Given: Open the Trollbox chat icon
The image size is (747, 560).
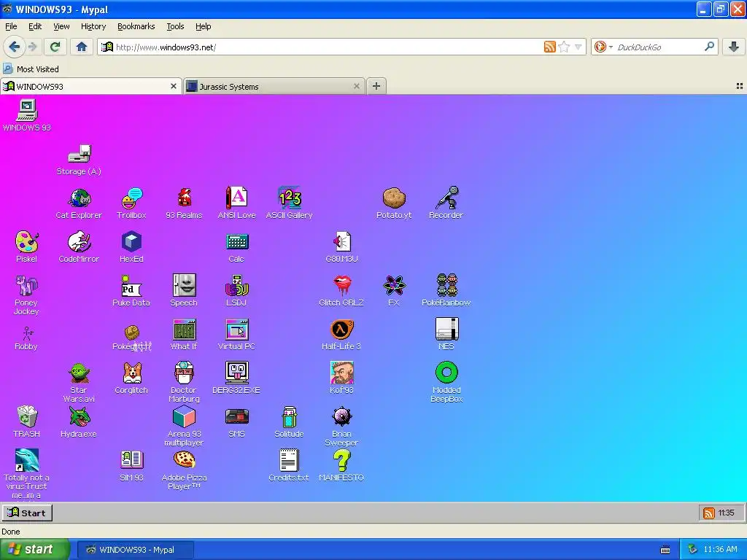Looking at the screenshot, I should [131, 198].
